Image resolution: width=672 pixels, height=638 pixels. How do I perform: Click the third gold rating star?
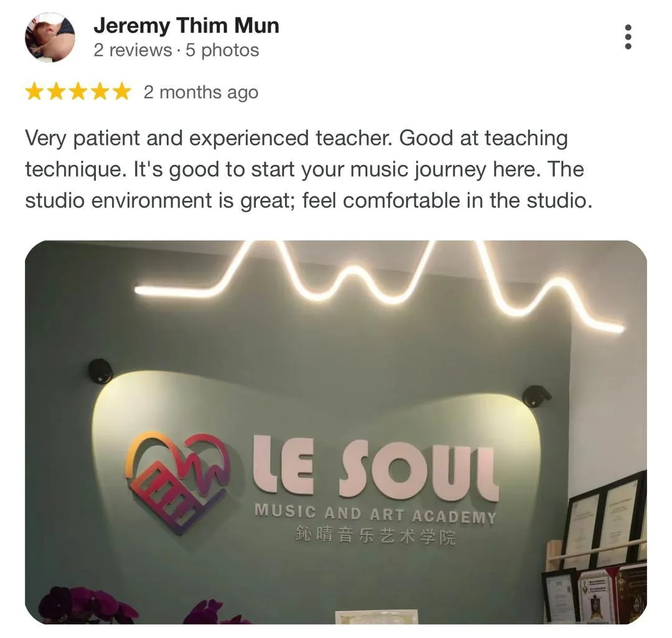[x=78, y=91]
